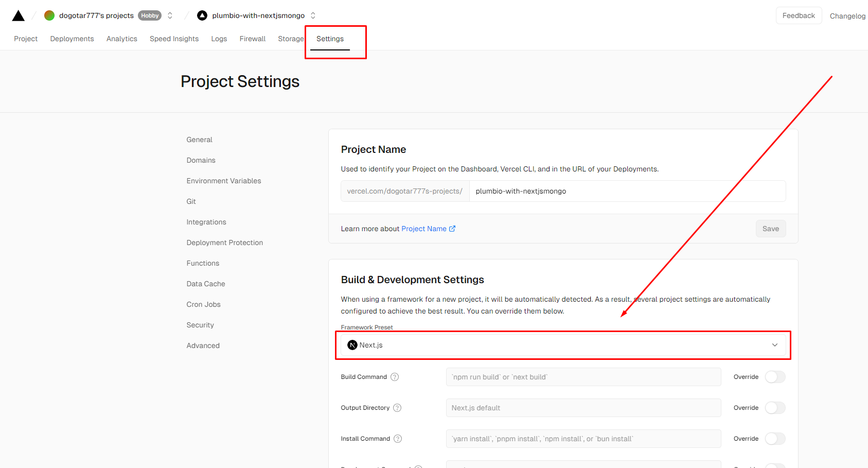Open Functions settings section
The height and width of the screenshot is (468, 868).
tap(203, 263)
